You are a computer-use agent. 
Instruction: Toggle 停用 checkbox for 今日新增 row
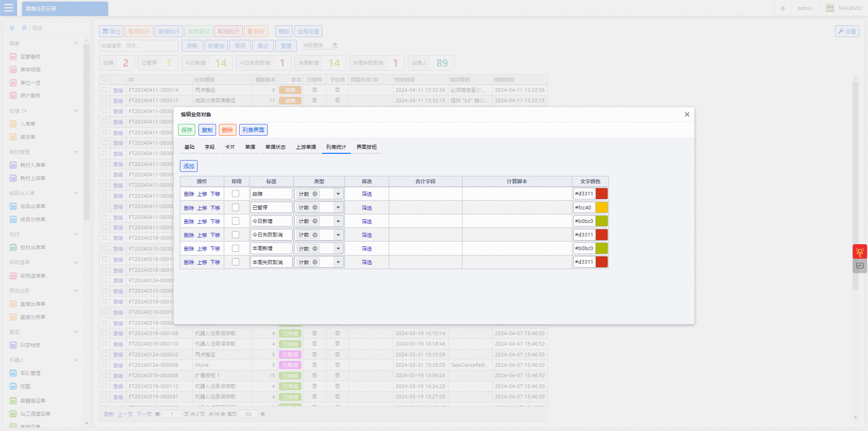click(236, 221)
